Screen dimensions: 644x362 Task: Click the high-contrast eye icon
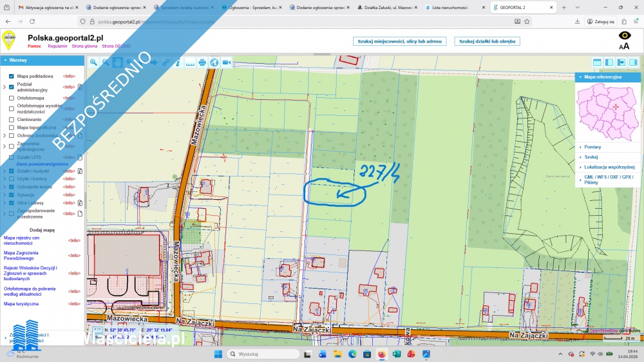pyautogui.click(x=624, y=36)
